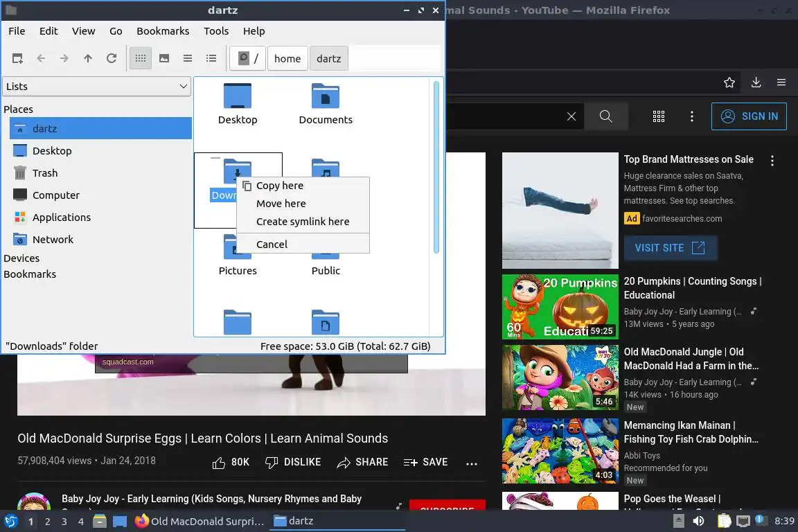Choose Move here from the context menu
Image resolution: width=798 pixels, height=532 pixels.
(x=303, y=204)
